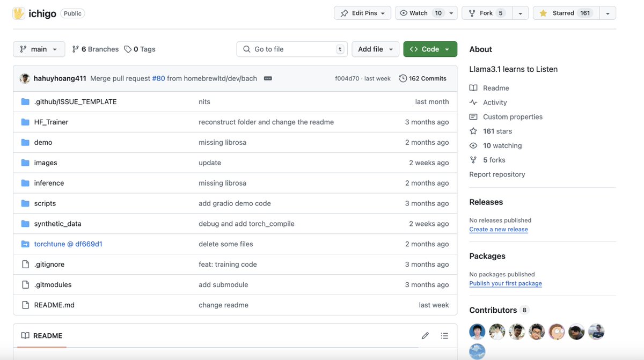The width and height of the screenshot is (644, 360).
Task: Open the Packages heading
Action: (487, 256)
